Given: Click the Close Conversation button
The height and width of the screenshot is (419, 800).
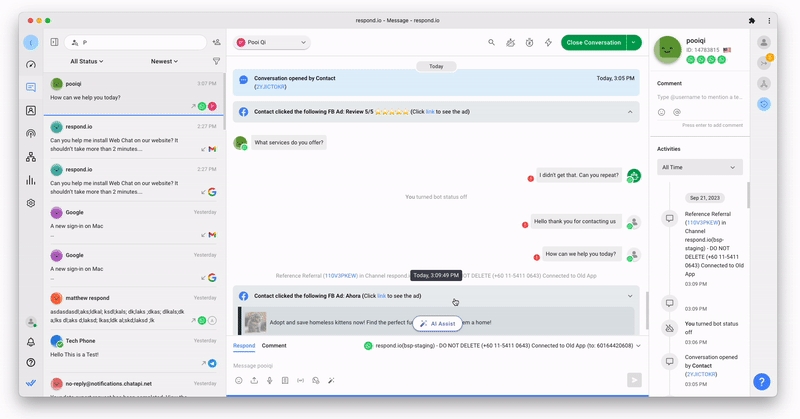Looking at the screenshot, I should point(593,43).
